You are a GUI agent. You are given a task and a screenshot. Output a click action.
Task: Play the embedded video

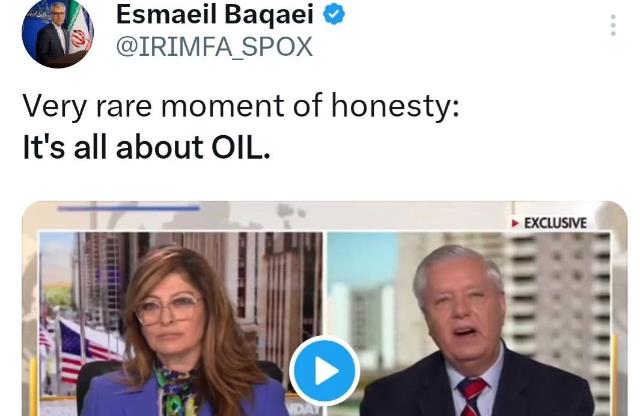[324, 371]
